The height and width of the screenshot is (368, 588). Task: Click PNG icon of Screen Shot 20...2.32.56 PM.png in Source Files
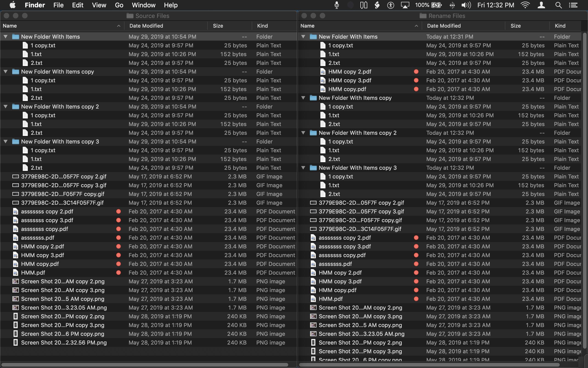pyautogui.click(x=16, y=343)
